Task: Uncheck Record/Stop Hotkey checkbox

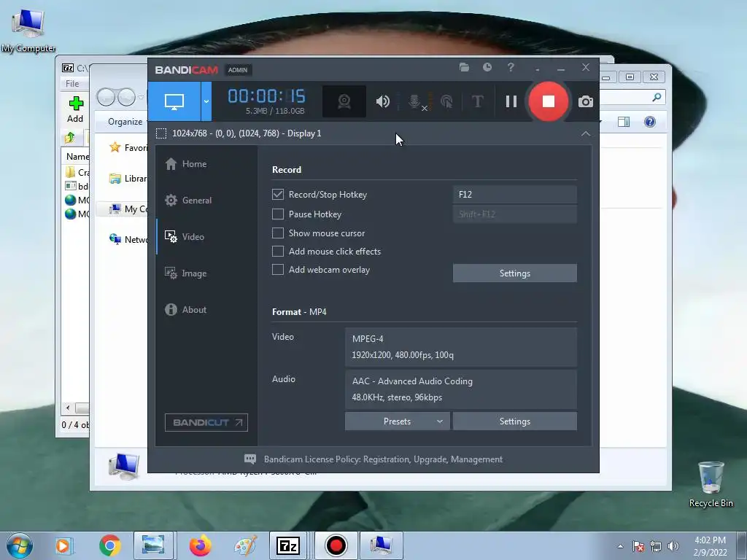Action: [278, 194]
